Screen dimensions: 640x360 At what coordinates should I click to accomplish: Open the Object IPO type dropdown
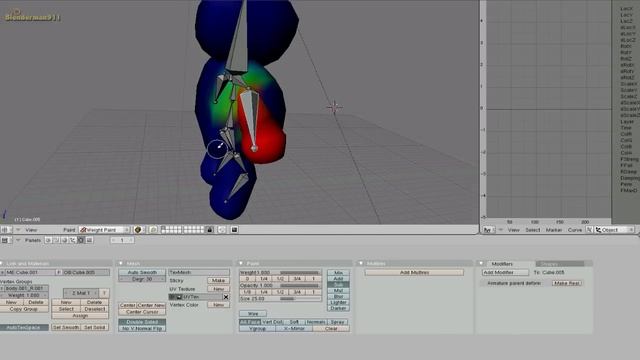(x=615, y=230)
